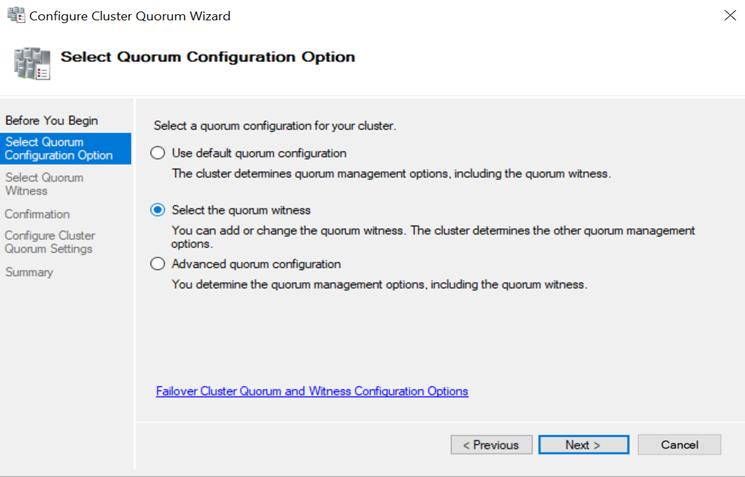The width and height of the screenshot is (745, 477).
Task: Open Failover Cluster Quorum and Witness link
Action: point(312,391)
